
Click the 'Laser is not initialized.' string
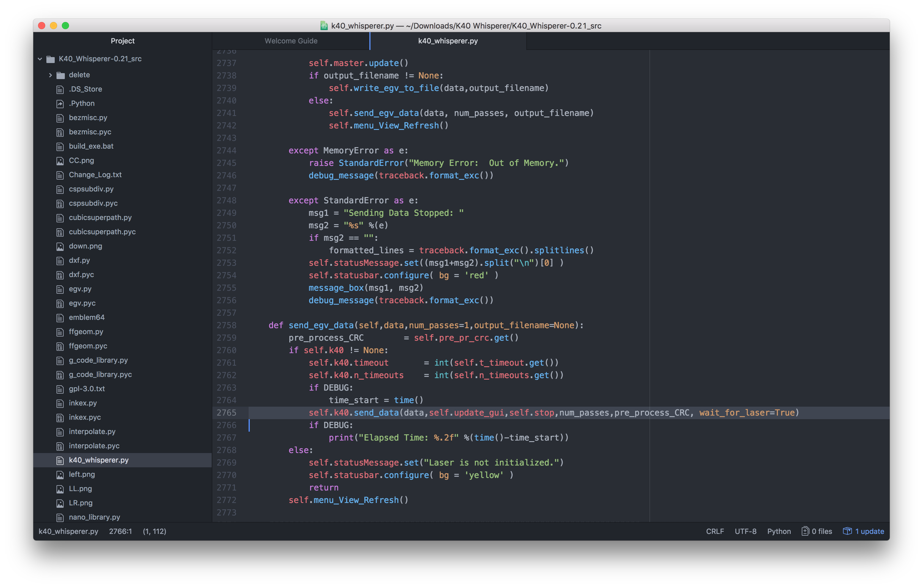tap(492, 463)
